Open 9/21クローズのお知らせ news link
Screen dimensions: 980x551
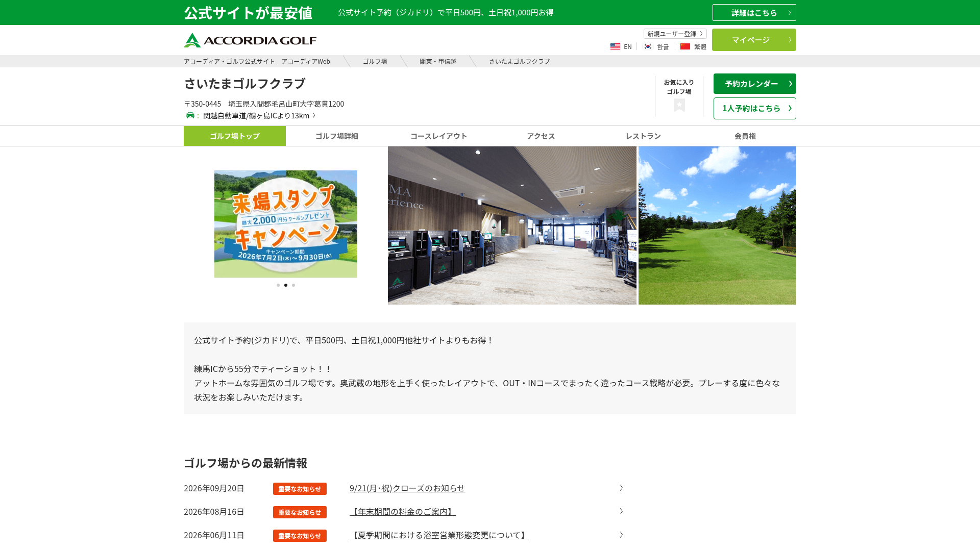tap(407, 488)
